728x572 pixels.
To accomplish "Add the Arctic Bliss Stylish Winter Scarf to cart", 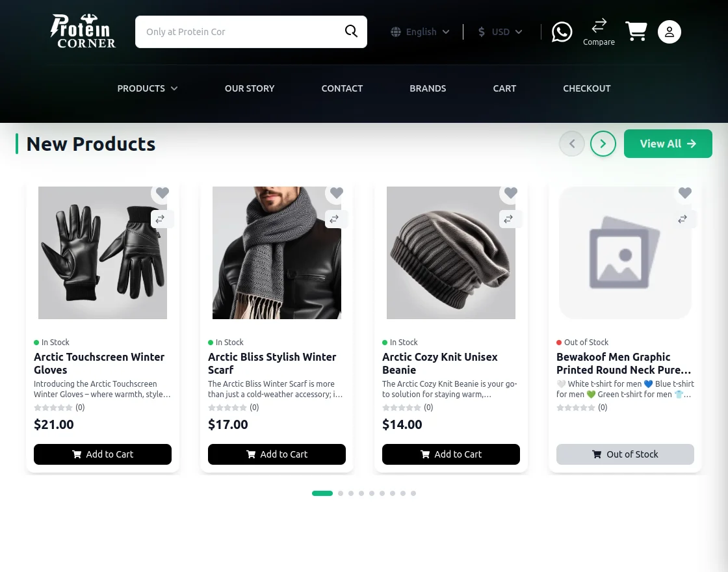I will tap(277, 454).
